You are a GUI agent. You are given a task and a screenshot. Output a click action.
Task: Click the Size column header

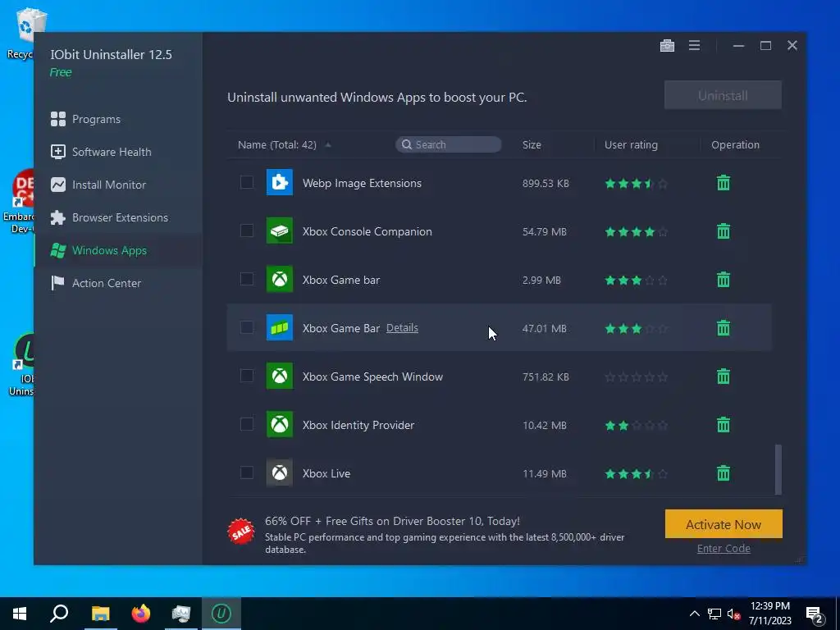[532, 144]
